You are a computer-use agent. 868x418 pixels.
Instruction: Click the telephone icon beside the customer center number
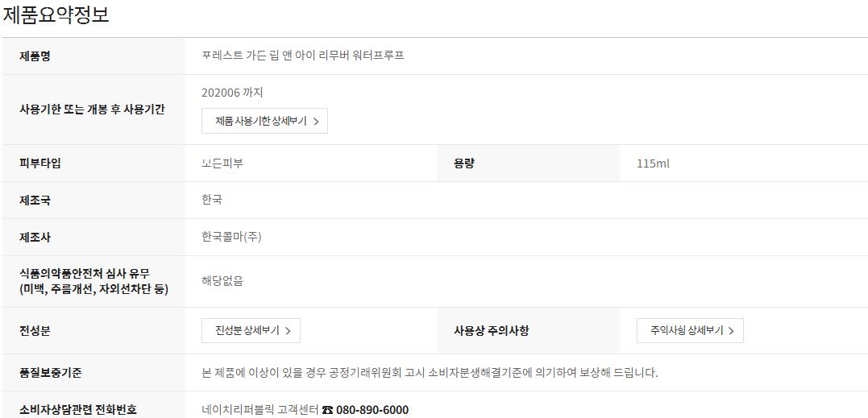point(327,410)
